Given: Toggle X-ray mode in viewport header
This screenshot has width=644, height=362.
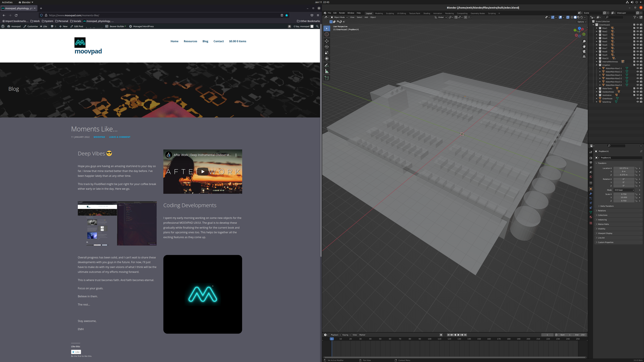Looking at the screenshot, I should tap(568, 17).
